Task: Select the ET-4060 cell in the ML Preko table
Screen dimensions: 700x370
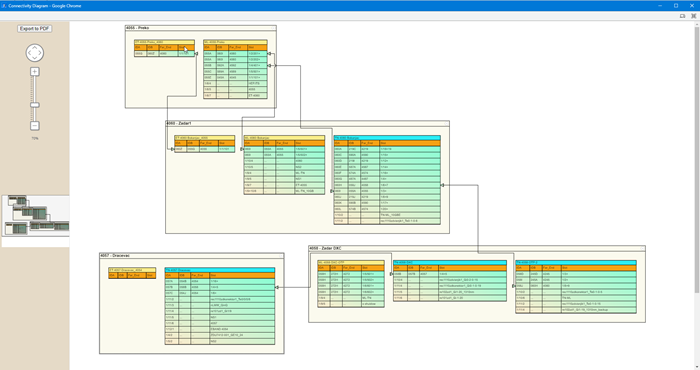Action: (x=257, y=96)
